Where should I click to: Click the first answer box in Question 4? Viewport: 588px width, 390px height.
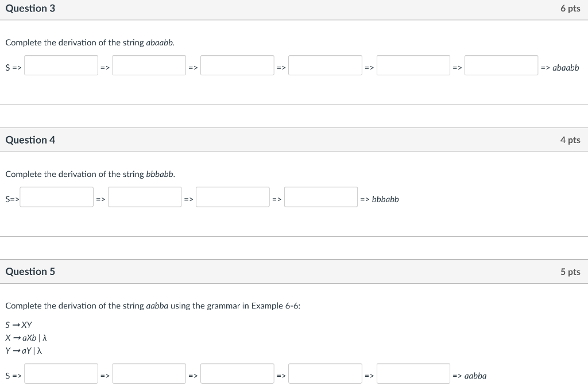pyautogui.click(x=56, y=196)
